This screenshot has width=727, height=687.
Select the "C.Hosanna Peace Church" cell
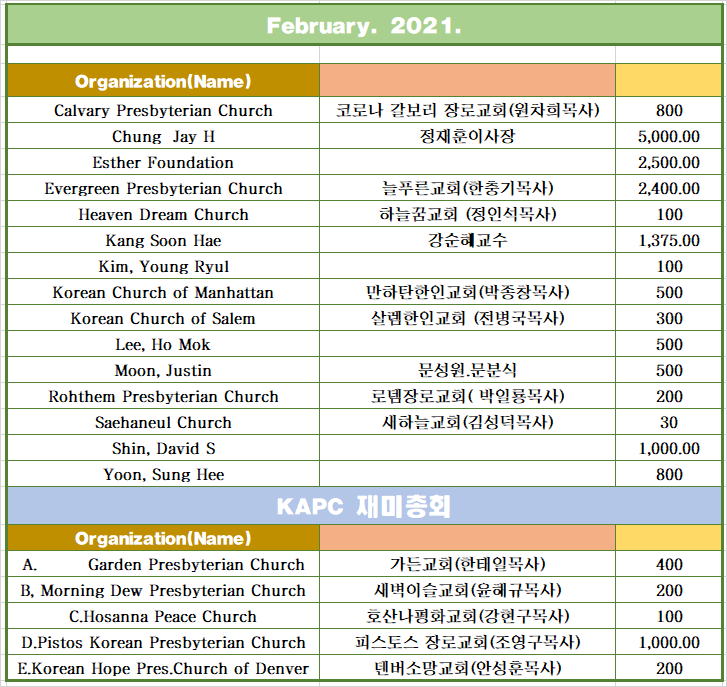click(x=163, y=616)
